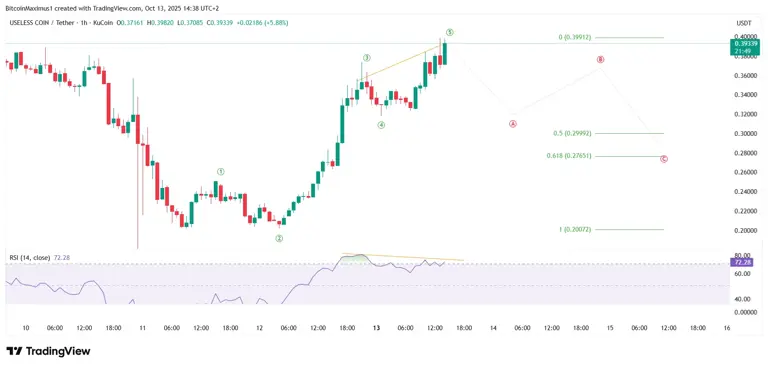The height and width of the screenshot is (367, 768).
Task: Click the RSI (14, close) indicator legend
Action: pos(30,257)
